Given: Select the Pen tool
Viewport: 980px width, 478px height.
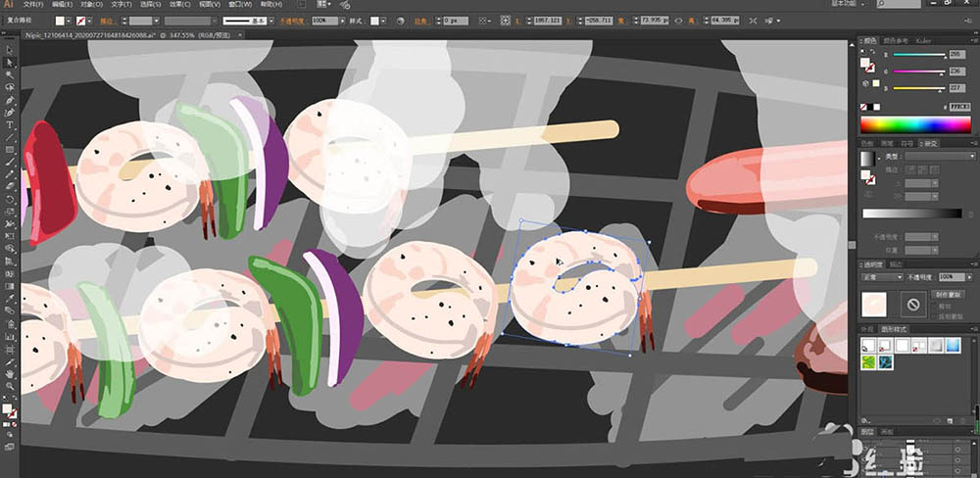Looking at the screenshot, I should coord(10,100).
